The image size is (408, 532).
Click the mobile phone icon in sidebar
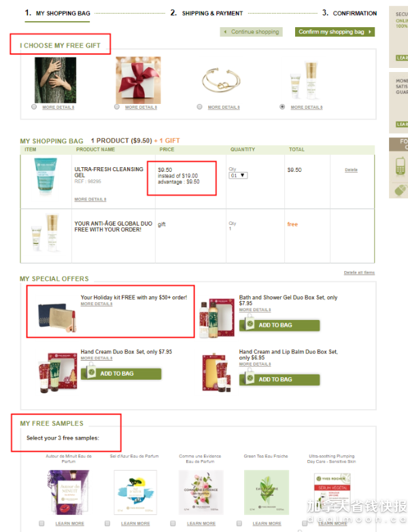[401, 166]
